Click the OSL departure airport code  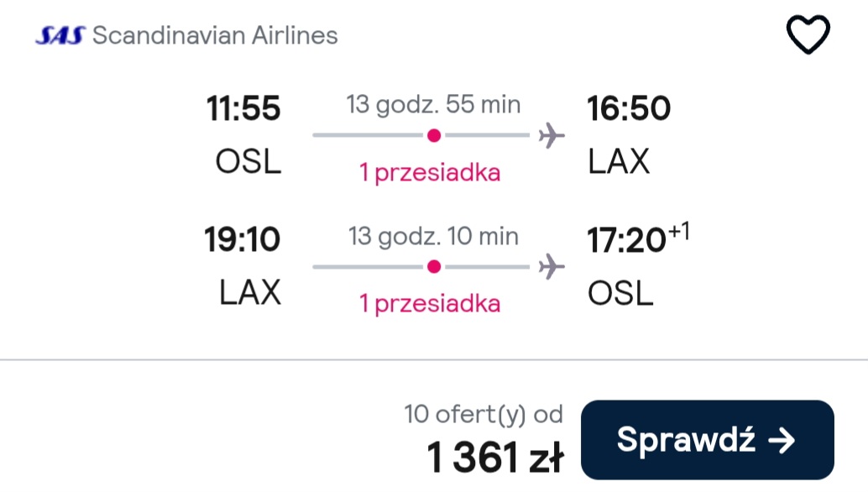click(248, 161)
